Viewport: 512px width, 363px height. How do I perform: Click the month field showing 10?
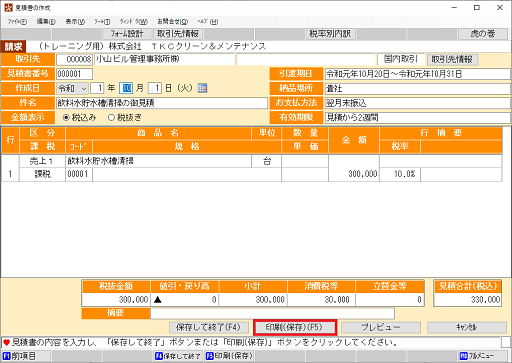coord(126,88)
